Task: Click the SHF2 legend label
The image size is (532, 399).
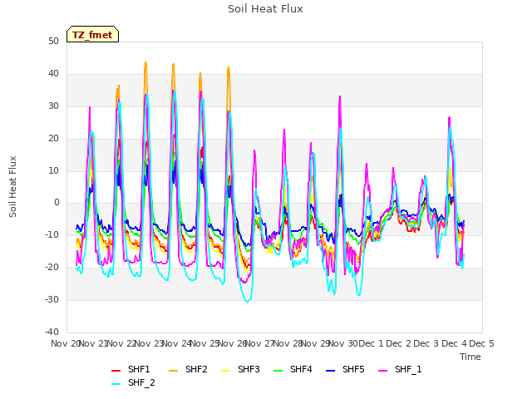Action: [196, 369]
